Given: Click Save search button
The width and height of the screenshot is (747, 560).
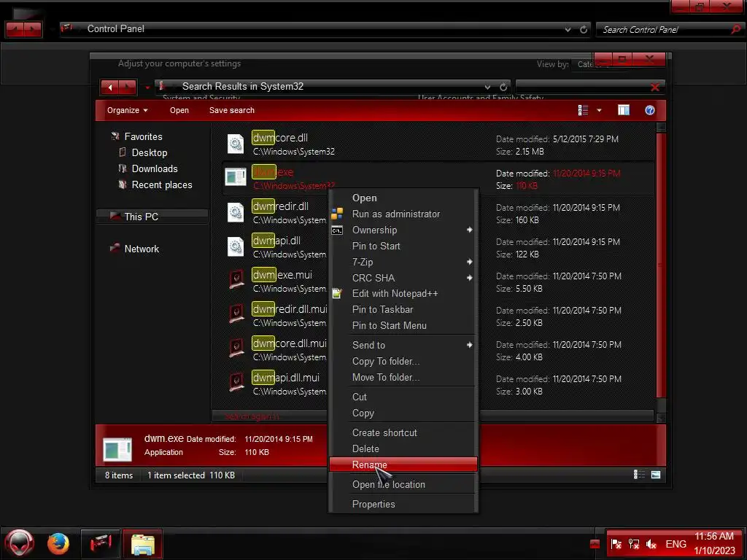Looking at the screenshot, I should [231, 110].
